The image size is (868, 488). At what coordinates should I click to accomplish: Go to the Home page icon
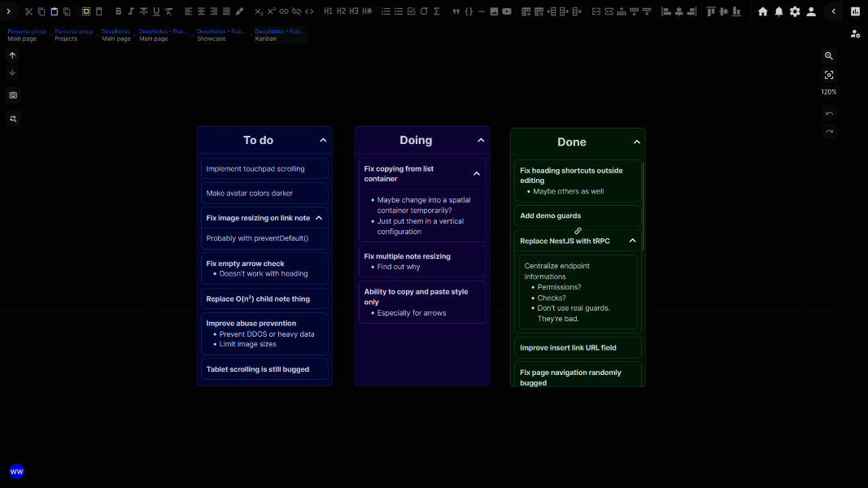pos(763,11)
